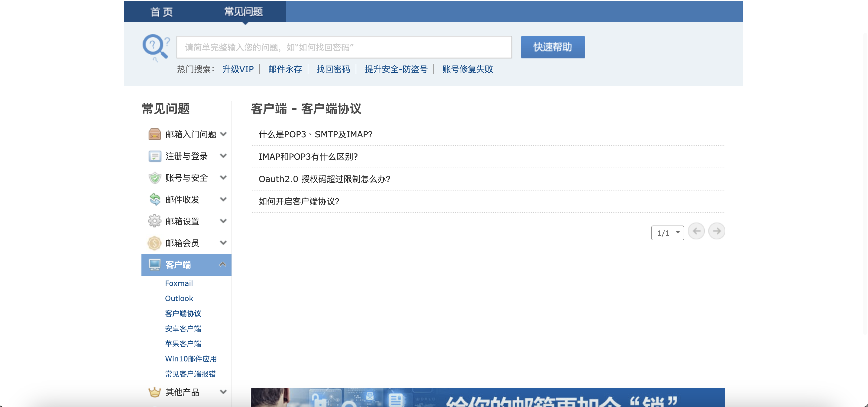Switch to the 首页 tab
This screenshot has width=868, height=407.
tap(161, 12)
